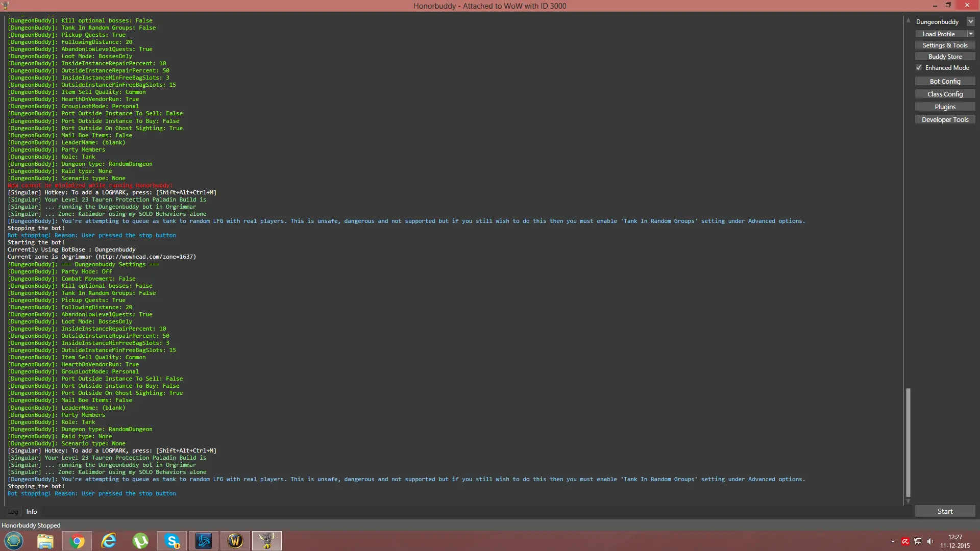This screenshot has height=551, width=980.
Task: Open the Load Profile dropdown arrow
Action: pos(971,34)
